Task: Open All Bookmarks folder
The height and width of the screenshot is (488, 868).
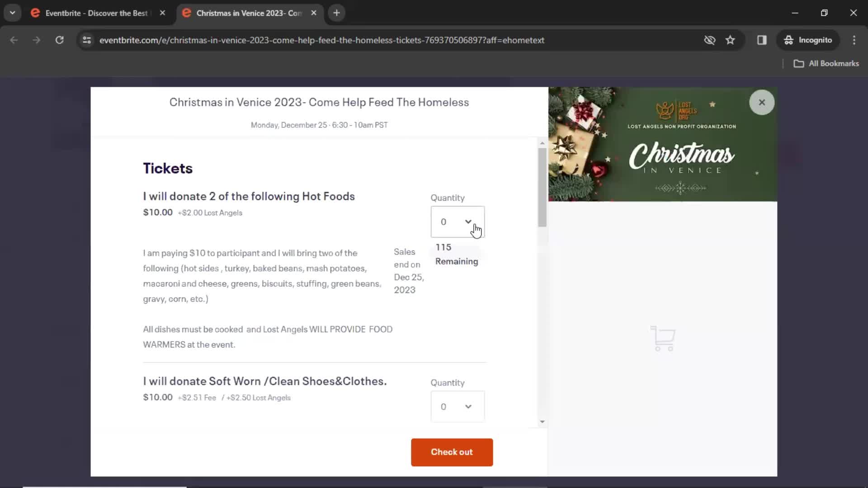Action: point(826,64)
